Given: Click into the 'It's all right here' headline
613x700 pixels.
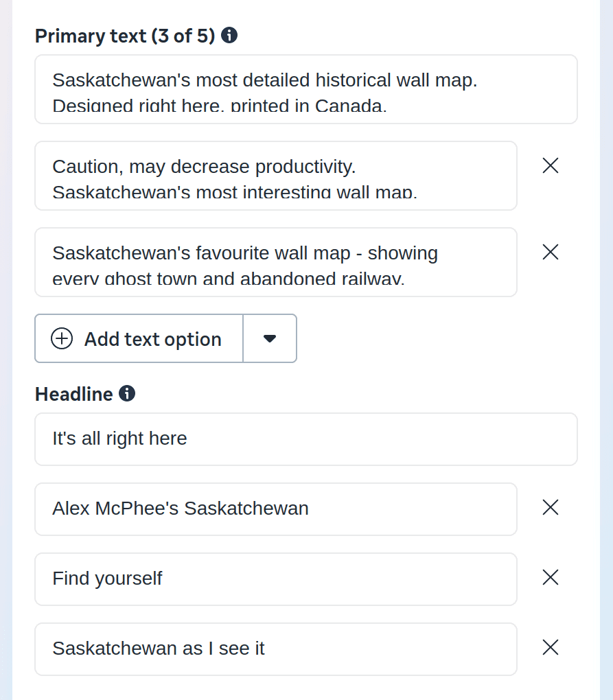Looking at the screenshot, I should pyautogui.click(x=305, y=439).
